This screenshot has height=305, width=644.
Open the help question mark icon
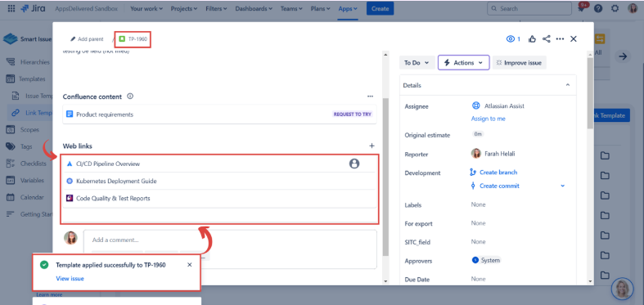coord(598,8)
